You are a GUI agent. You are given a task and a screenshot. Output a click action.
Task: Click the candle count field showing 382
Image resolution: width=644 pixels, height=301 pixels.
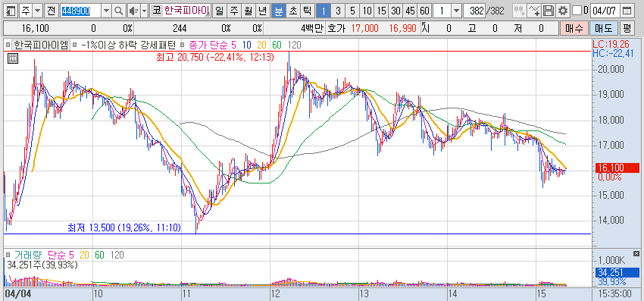coord(474,11)
